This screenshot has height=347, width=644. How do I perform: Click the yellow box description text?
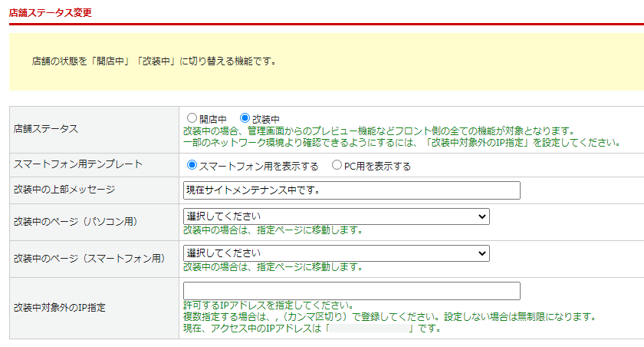153,61
